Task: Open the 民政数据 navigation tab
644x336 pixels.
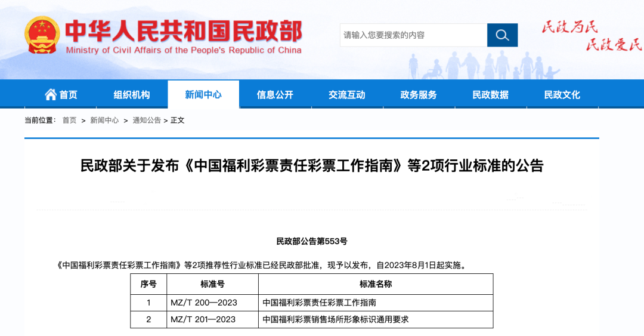Action: [490, 94]
